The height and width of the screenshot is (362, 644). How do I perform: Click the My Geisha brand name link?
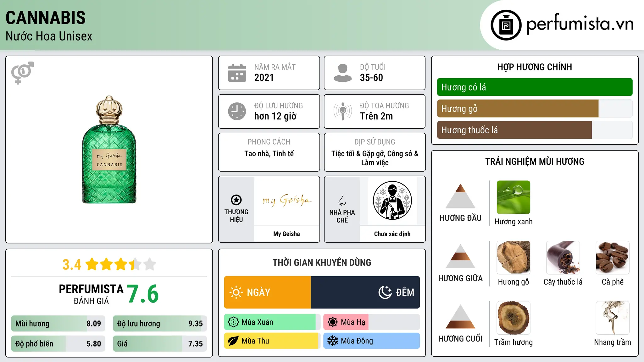point(287,234)
